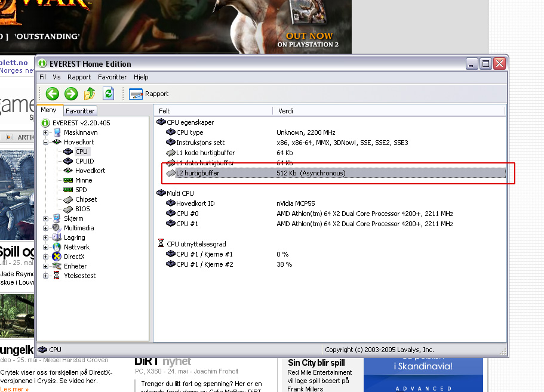Viewport: 544px width, 392px height.
Task: Select the Hovedkort ID row
Action: pos(335,203)
